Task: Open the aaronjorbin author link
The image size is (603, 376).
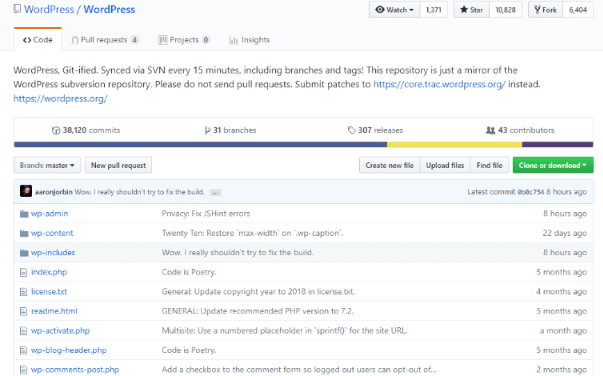Action: pyautogui.click(x=53, y=192)
